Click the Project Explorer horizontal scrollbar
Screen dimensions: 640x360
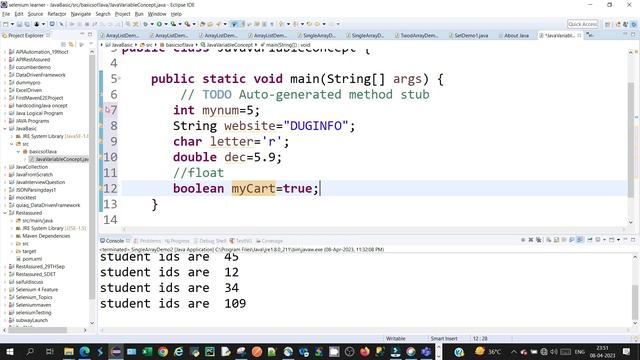click(38, 330)
